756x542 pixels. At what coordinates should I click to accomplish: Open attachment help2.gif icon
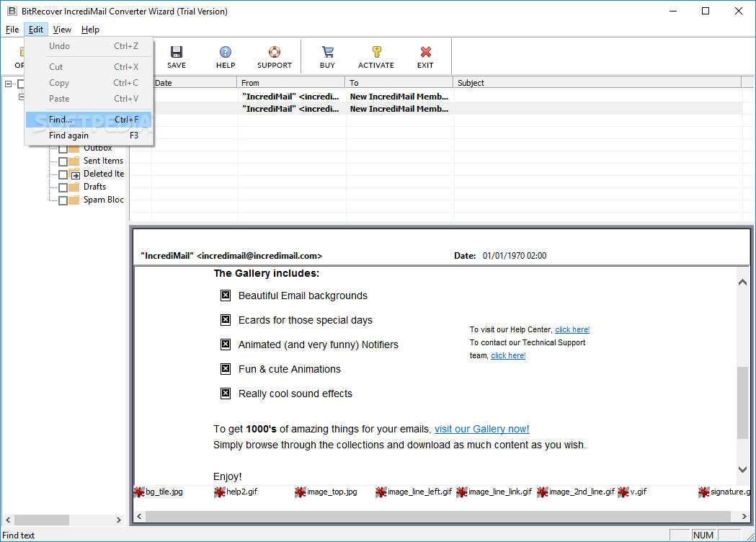click(x=220, y=492)
